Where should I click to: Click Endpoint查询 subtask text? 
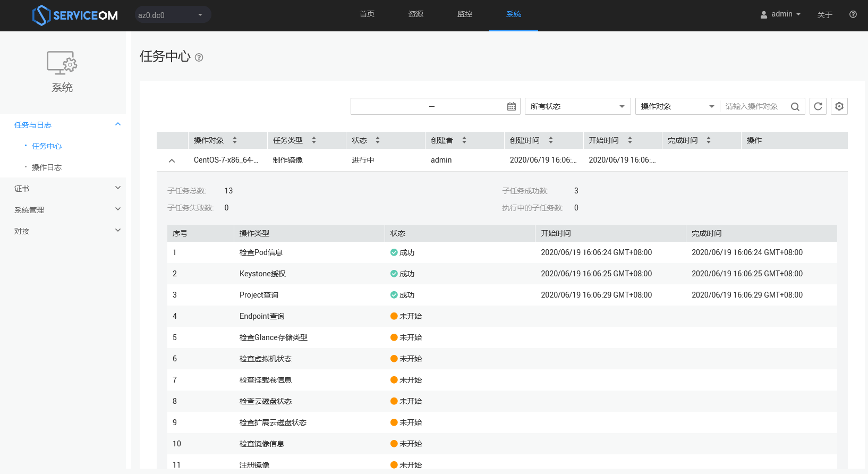[262, 316]
